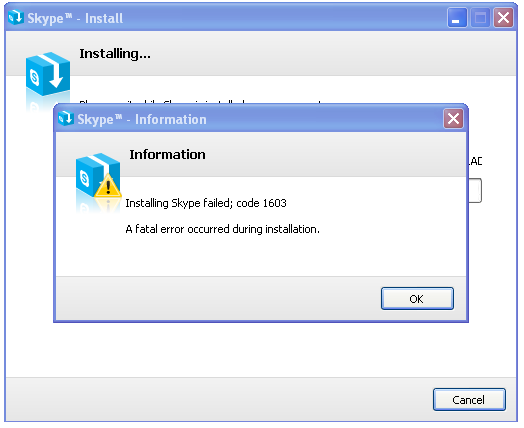The width and height of the screenshot is (524, 428).
Task: Select 'Installing Skype failed; code 1603' message
Action: (206, 203)
